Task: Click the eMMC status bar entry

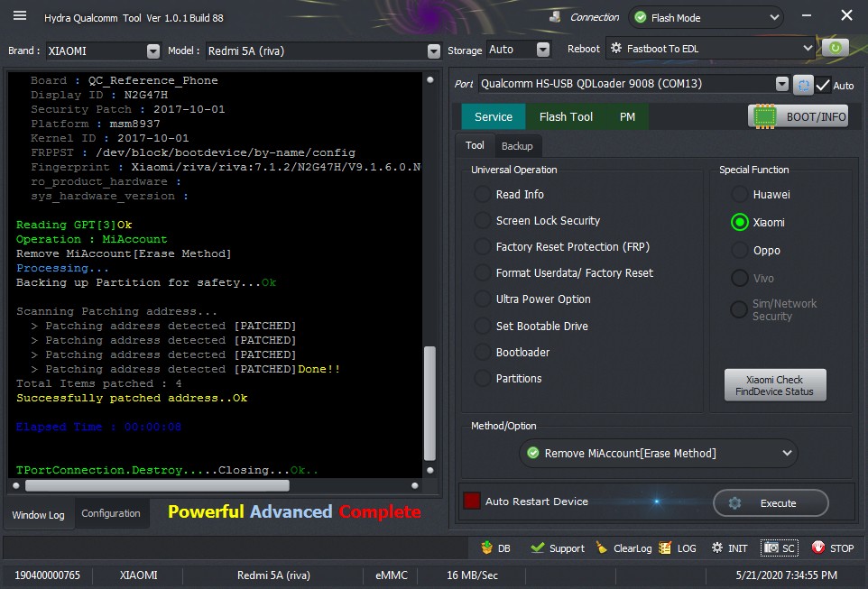Action: (392, 575)
